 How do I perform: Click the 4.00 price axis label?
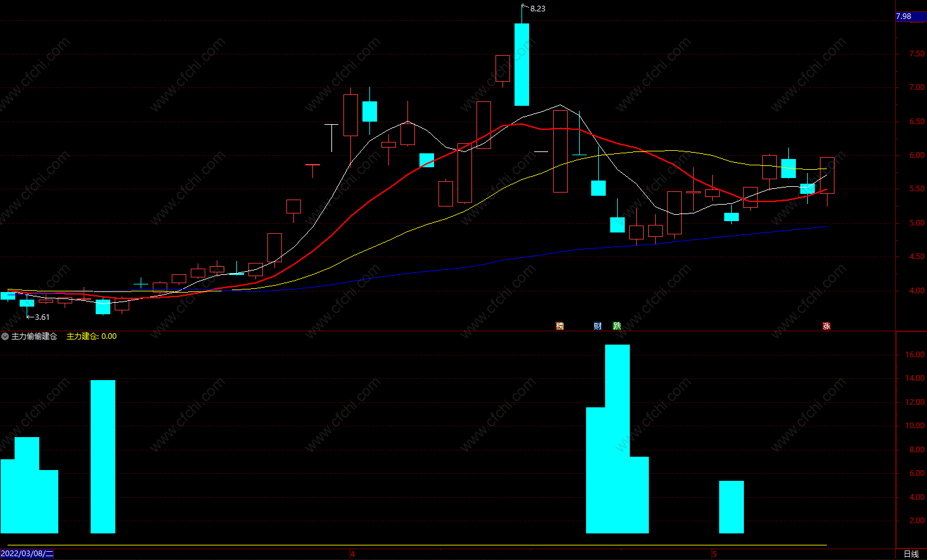(x=916, y=291)
